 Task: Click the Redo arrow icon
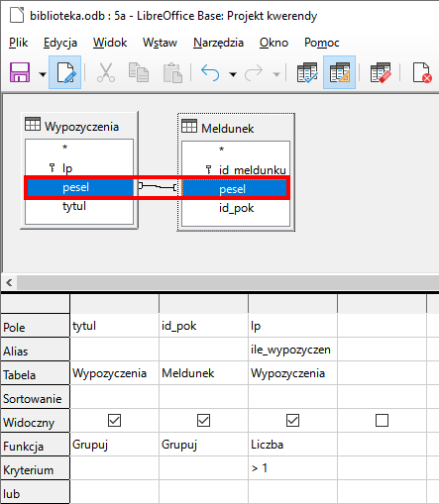point(254,73)
